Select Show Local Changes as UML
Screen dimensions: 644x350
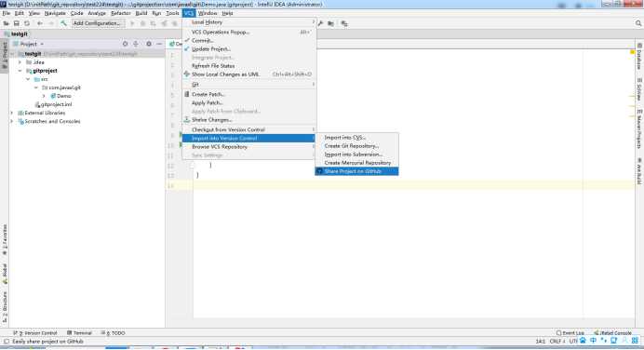tap(249, 74)
